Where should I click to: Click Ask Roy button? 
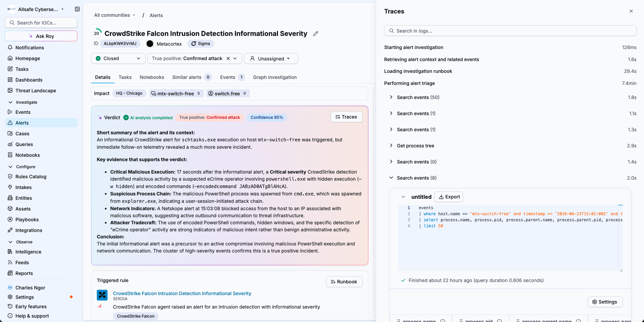[41, 36]
